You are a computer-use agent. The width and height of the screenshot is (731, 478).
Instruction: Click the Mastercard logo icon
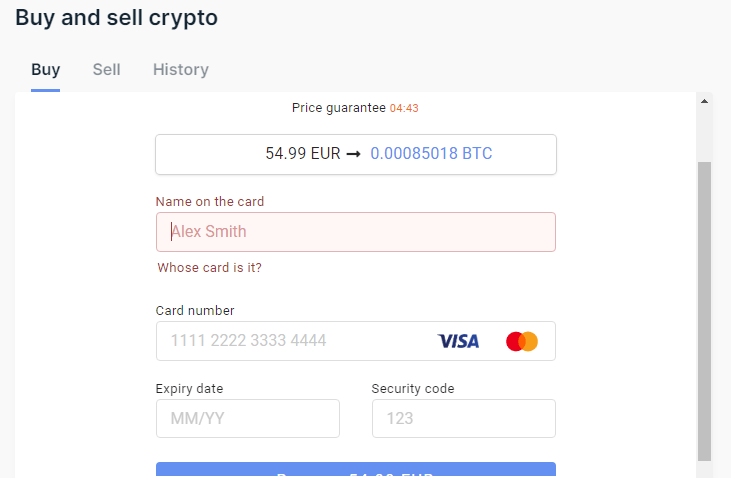(x=522, y=341)
